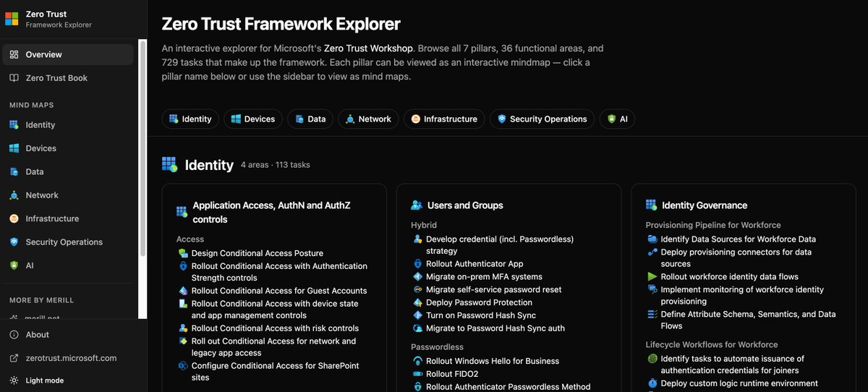
Task: Click Rollout workforce identity data flows icon
Action: coord(652,277)
